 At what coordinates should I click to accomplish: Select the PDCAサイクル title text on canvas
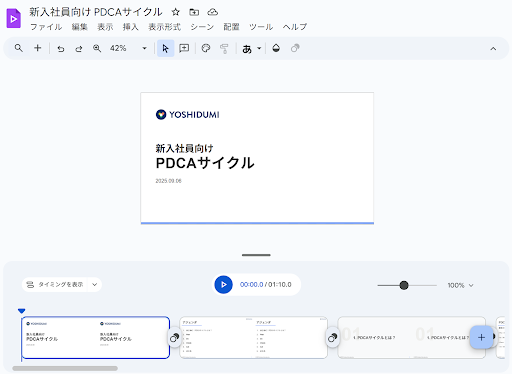[x=205, y=163]
